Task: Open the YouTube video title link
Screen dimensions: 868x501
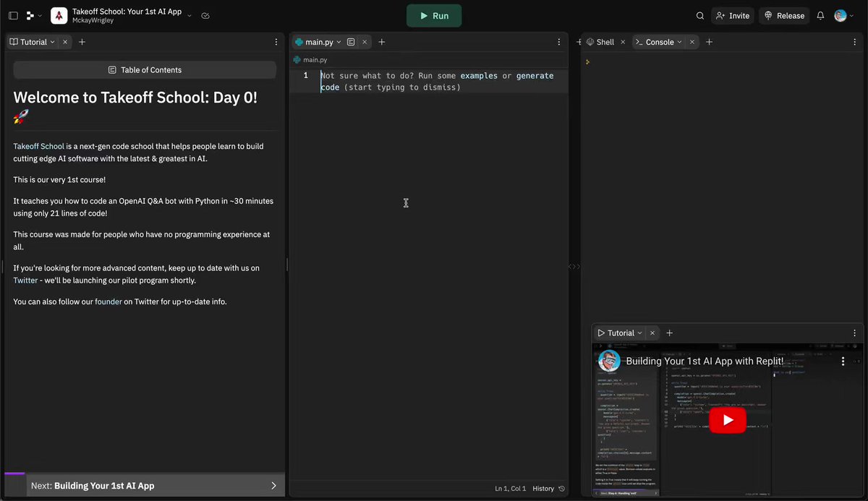Action: tap(705, 361)
